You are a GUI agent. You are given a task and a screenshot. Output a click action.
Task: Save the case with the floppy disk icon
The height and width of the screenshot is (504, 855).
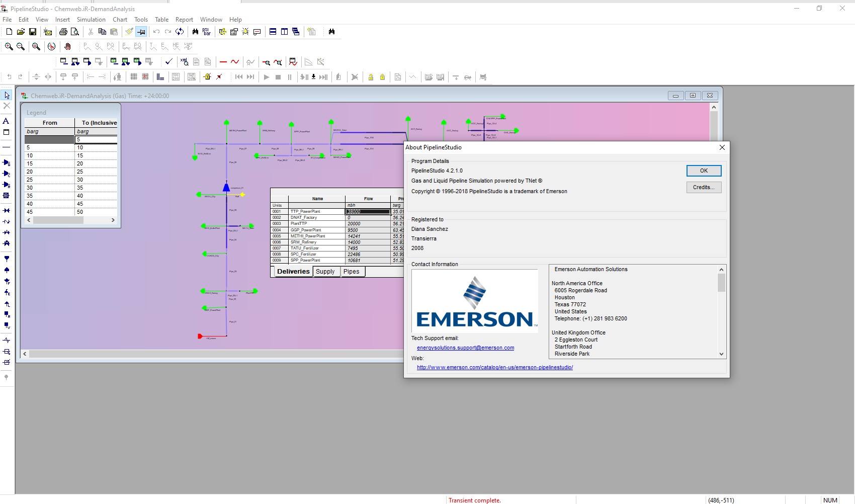[x=33, y=32]
